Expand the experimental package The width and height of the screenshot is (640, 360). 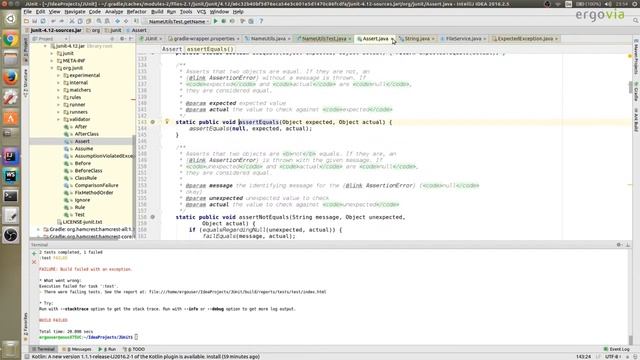pyautogui.click(x=59, y=76)
